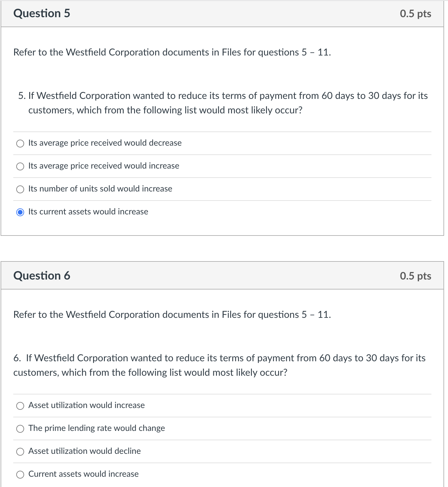Click the answer text 'Asset utilization would decline'
This screenshot has height=487, width=448.
[85, 451]
